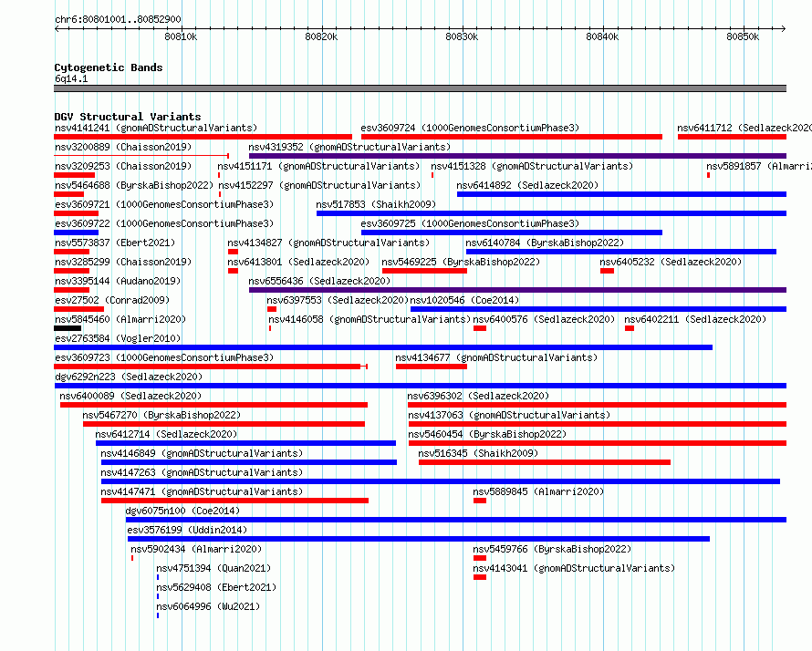Click the nsv4751394 Quan2021 label

(x=213, y=568)
